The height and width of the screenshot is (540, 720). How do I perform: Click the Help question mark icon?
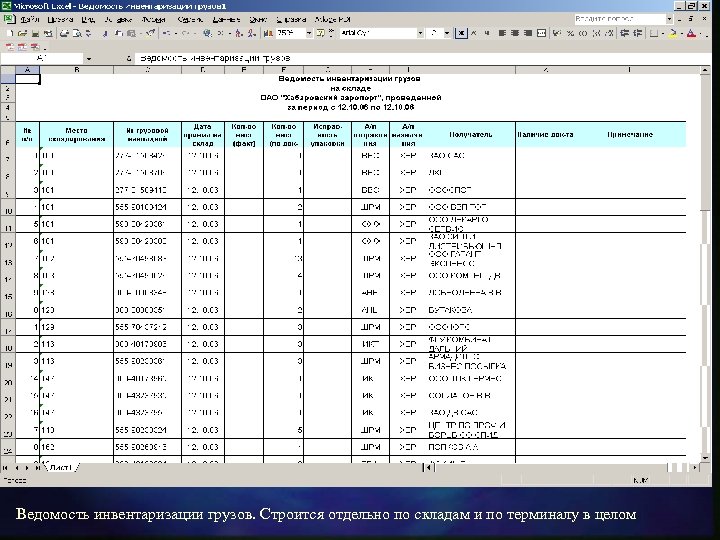coord(320,33)
